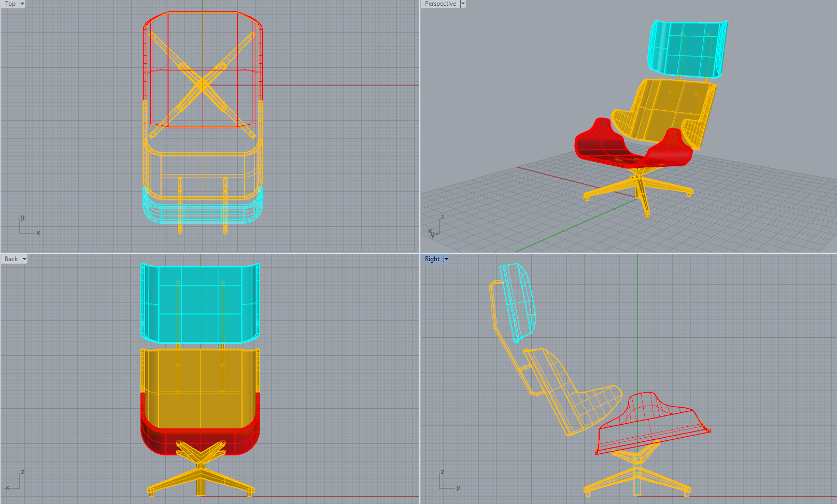Open the Right viewport dropdown arrow

pos(446,259)
